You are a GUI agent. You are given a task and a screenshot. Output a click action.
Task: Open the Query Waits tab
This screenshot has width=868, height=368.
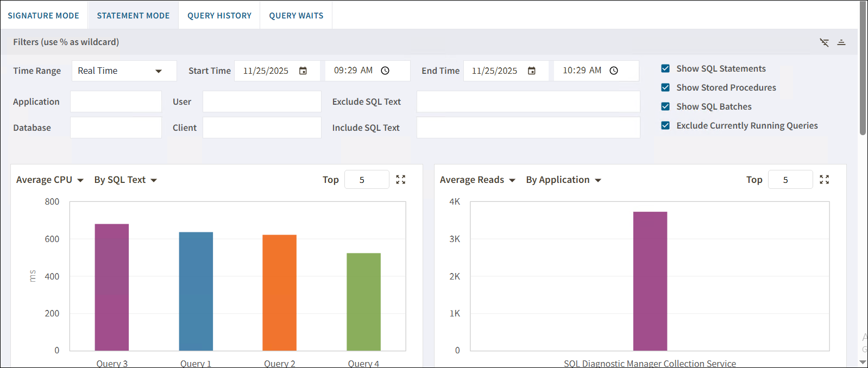pyautogui.click(x=296, y=16)
